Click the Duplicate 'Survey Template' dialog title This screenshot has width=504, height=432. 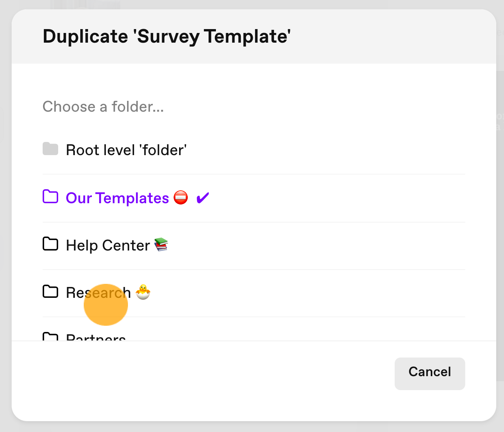(x=167, y=36)
